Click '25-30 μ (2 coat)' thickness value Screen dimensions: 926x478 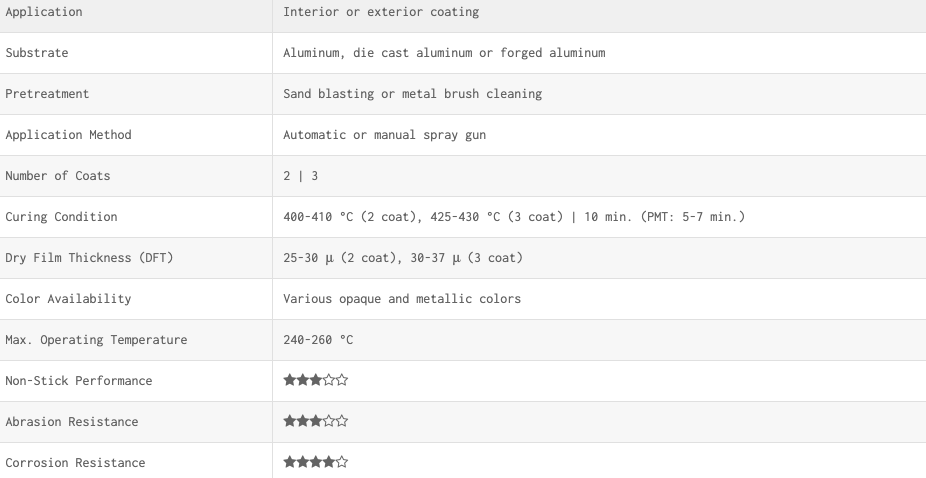pyautogui.click(x=340, y=258)
